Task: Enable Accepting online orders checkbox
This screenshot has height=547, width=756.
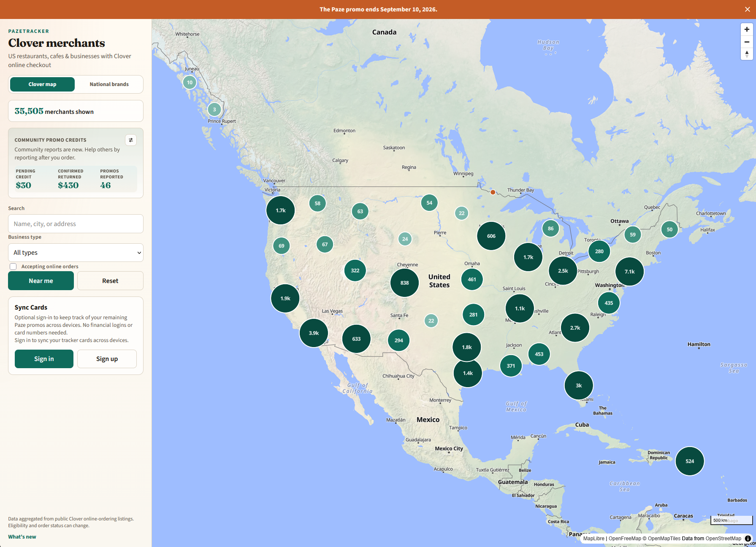Action: [x=13, y=267]
